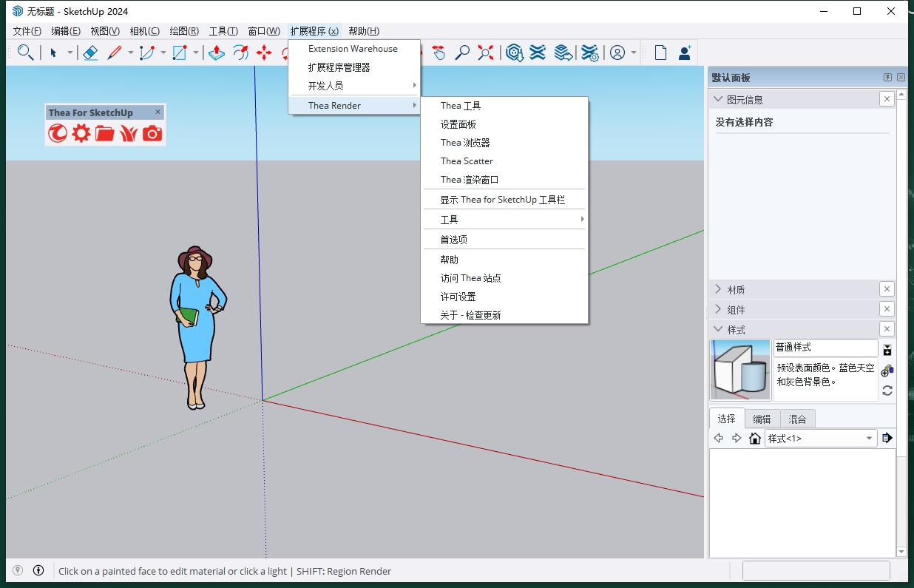This screenshot has height=588, width=914.
Task: Activate the Pan hand tool
Action: point(439,53)
